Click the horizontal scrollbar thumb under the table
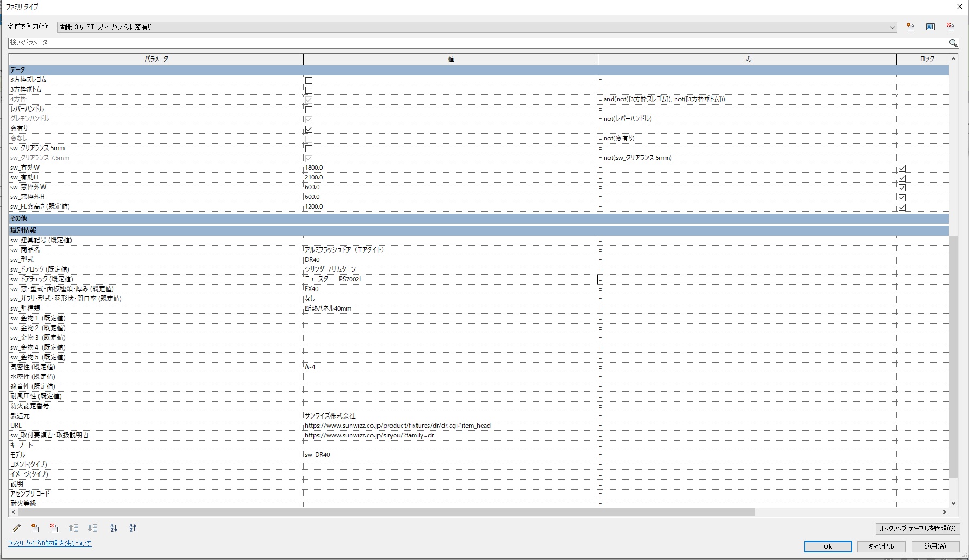This screenshot has width=969, height=560. point(387,512)
